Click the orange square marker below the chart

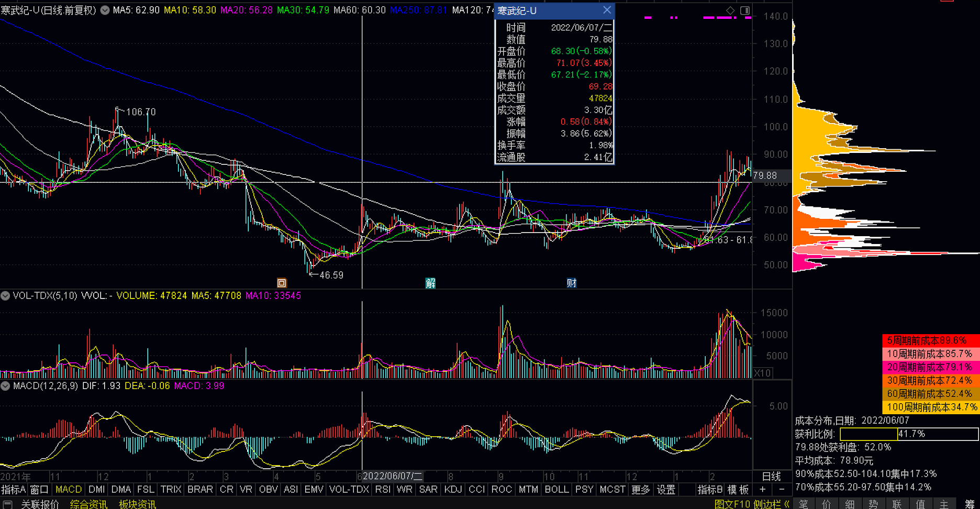coord(282,283)
